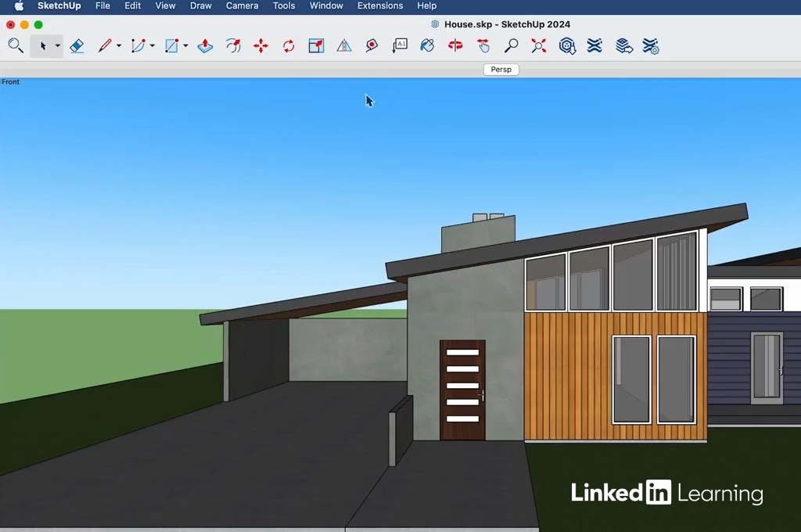Choose the Move tool
This screenshot has width=801, height=532.
click(x=260, y=46)
